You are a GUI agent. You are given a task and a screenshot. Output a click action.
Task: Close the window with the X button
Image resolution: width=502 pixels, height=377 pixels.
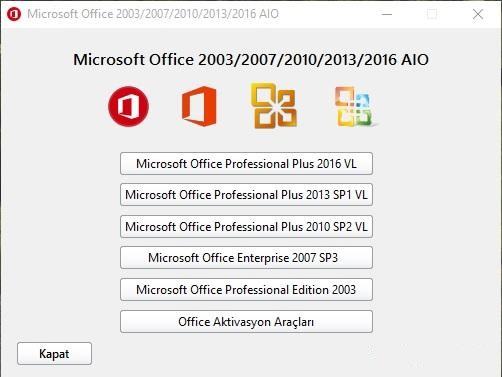pos(478,14)
